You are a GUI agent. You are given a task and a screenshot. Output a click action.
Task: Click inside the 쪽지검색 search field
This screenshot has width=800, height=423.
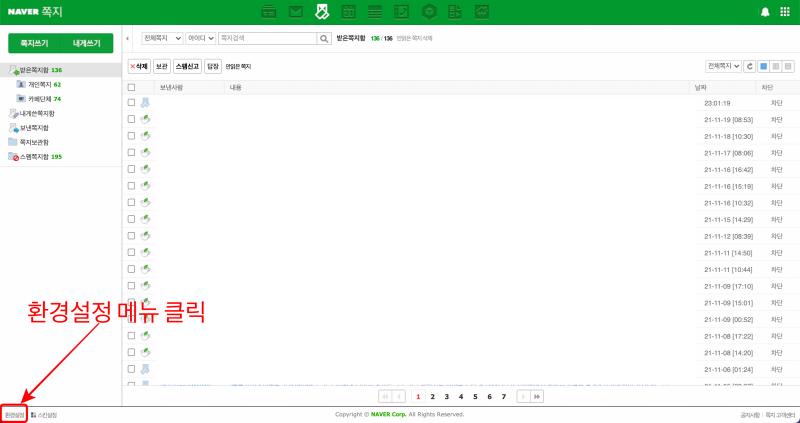pos(268,38)
